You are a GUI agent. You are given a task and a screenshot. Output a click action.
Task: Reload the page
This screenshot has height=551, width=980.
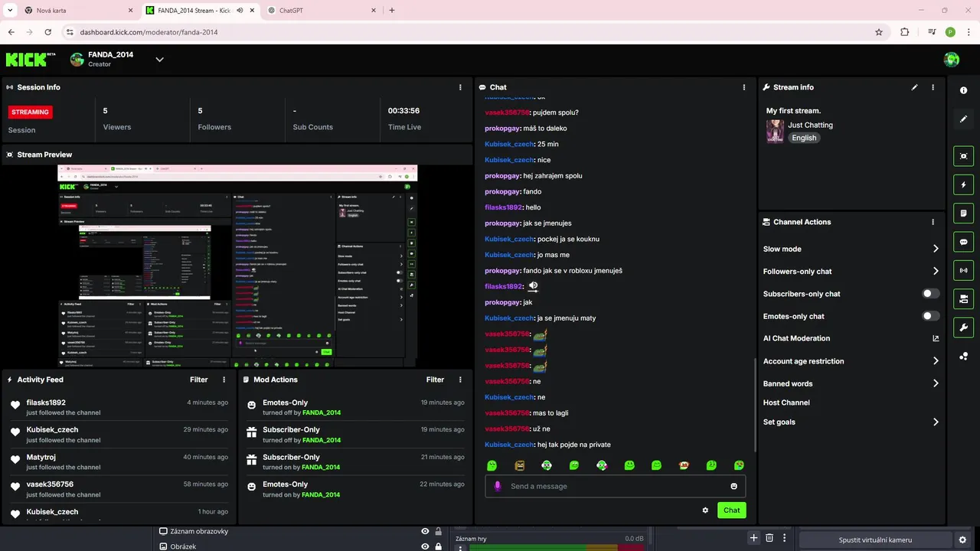pos(48,32)
